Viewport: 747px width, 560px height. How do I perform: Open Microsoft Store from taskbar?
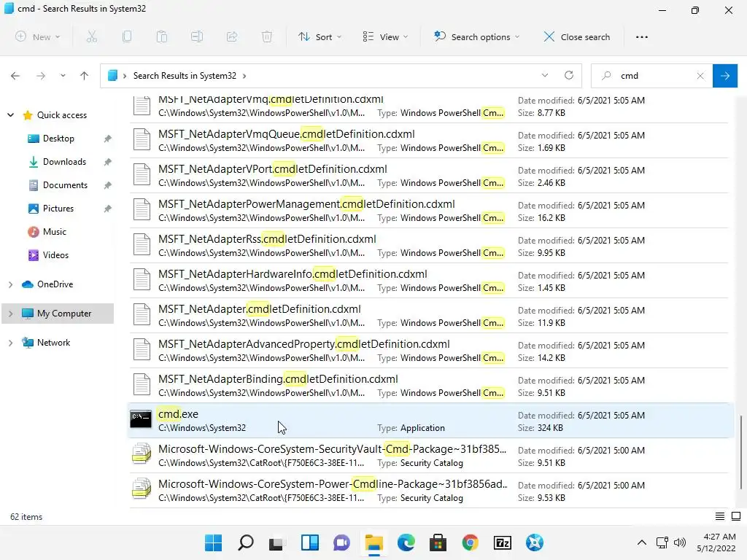[x=438, y=542]
